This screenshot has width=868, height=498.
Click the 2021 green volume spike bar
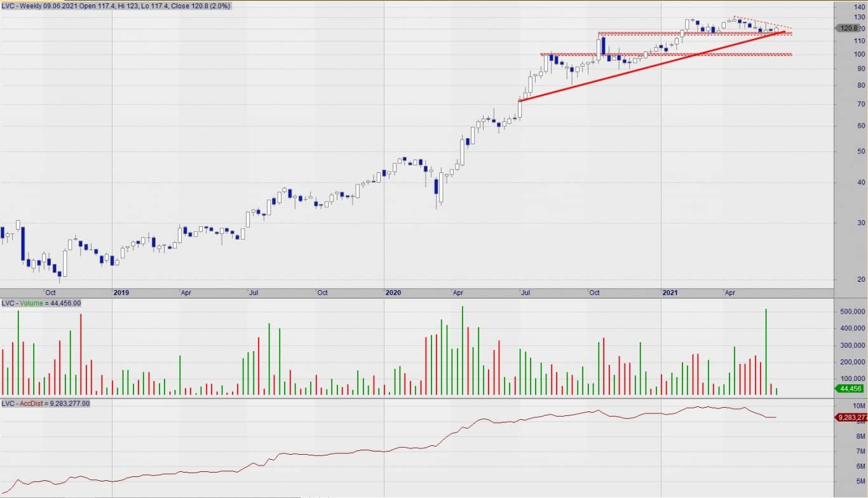(766, 352)
